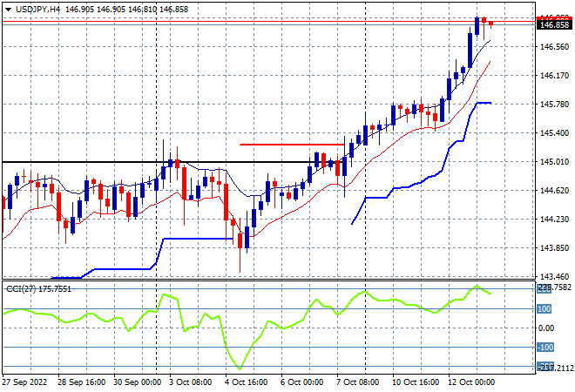
Task: Click the 146.560 price axis label
Action: point(554,46)
